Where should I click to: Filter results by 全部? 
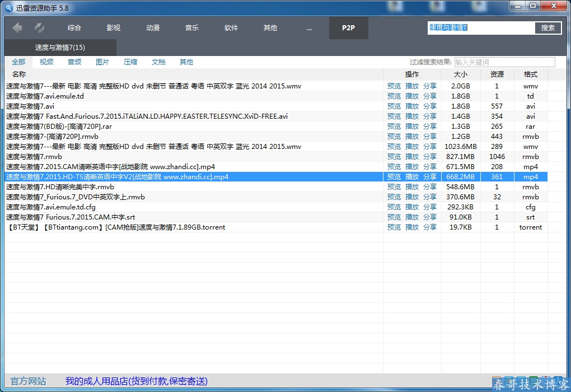pos(18,62)
